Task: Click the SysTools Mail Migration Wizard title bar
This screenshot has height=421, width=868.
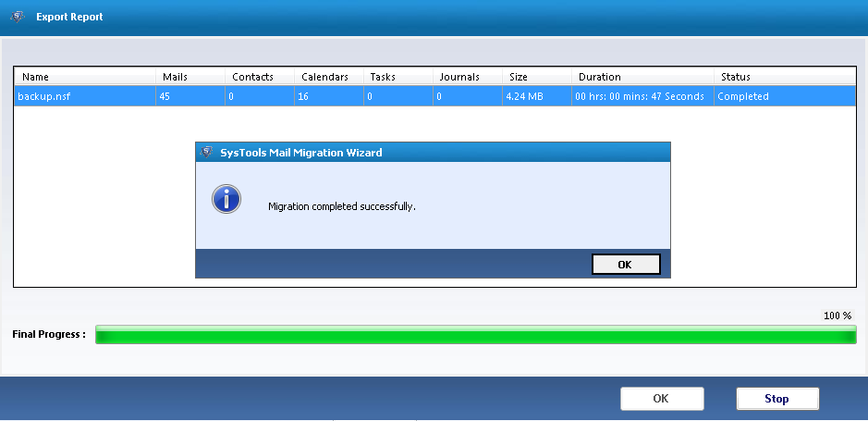Action: click(433, 152)
